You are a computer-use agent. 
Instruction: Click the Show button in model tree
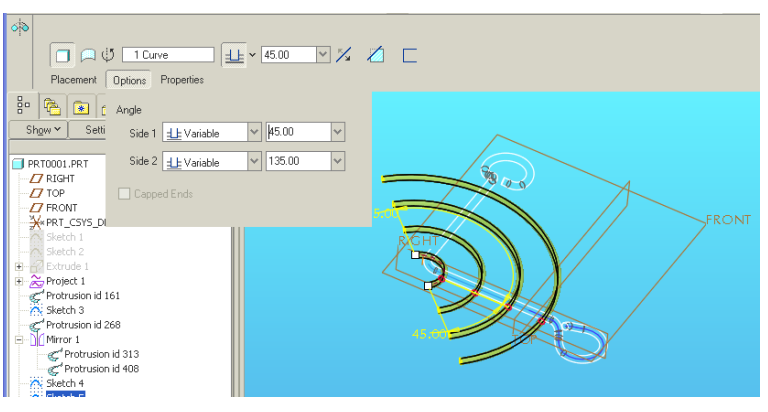point(44,129)
